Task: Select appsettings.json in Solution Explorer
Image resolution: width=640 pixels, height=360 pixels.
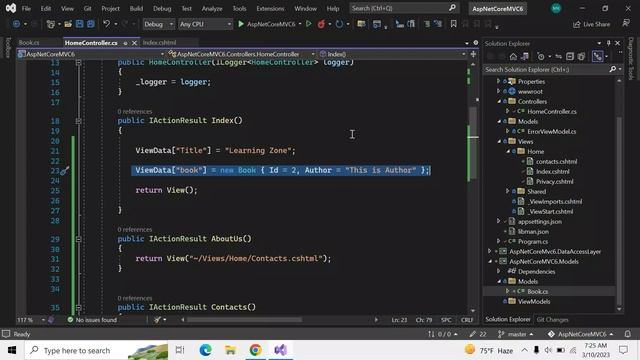Action: pos(540,222)
